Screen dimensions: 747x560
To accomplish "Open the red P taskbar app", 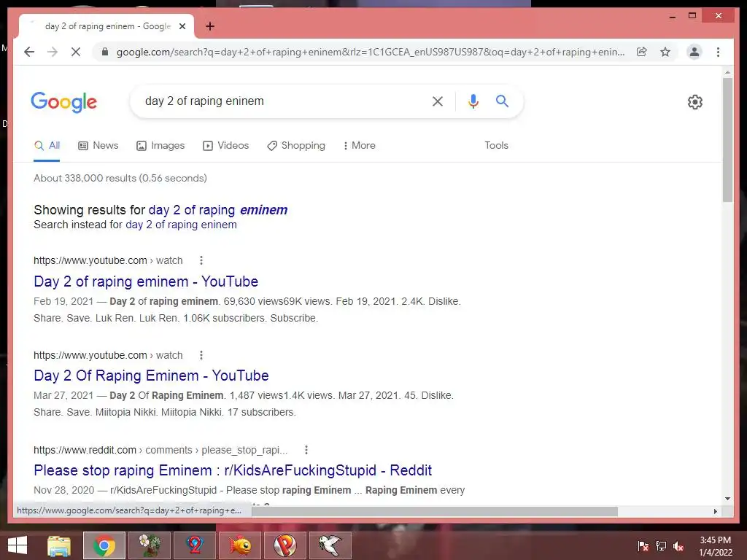I will pyautogui.click(x=285, y=545).
